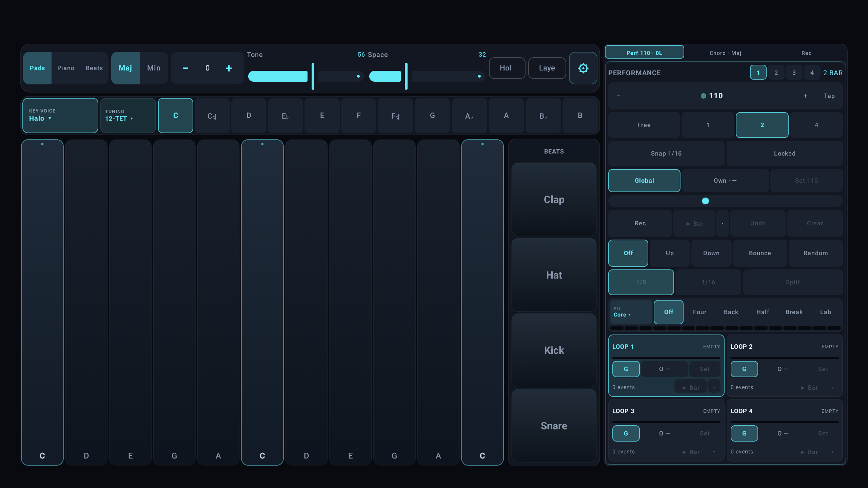
Task: Click the main Rec button in performance panel
Action: click(x=640, y=223)
